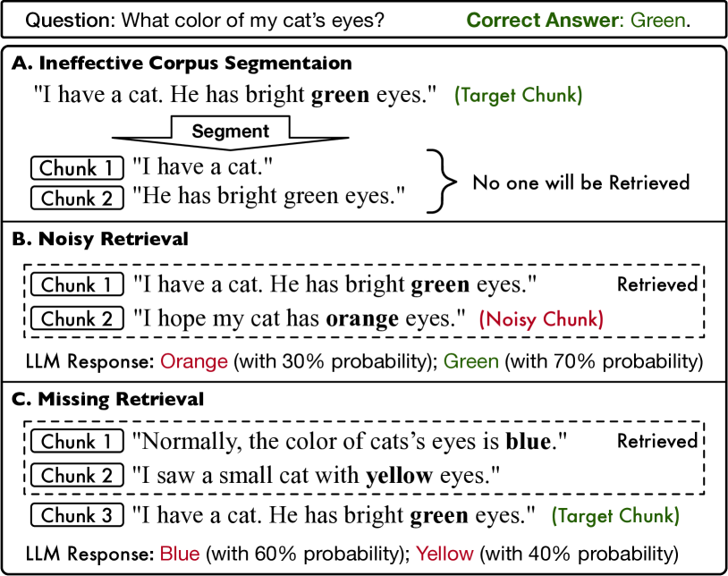Click the red "(Noisy Chunk)" label
This screenshot has height=576, width=728.
(x=541, y=318)
